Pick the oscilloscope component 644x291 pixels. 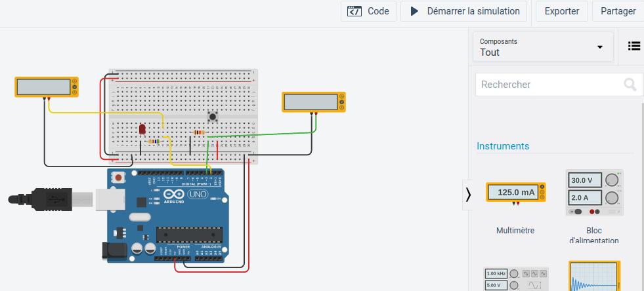pyautogui.click(x=594, y=276)
